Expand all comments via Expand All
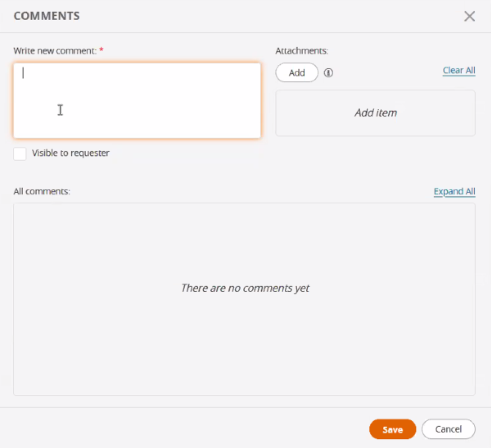The height and width of the screenshot is (448, 491). pos(454,191)
